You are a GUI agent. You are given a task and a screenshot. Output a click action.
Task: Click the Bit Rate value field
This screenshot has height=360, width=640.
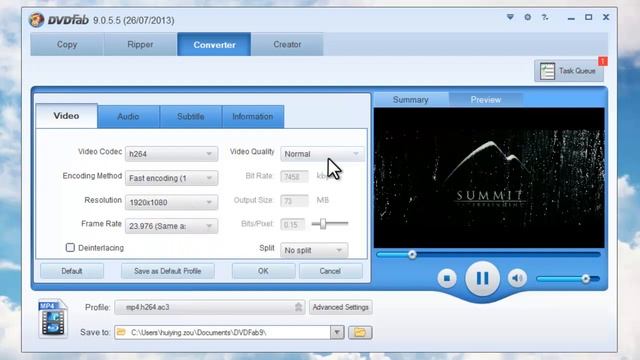(x=294, y=176)
